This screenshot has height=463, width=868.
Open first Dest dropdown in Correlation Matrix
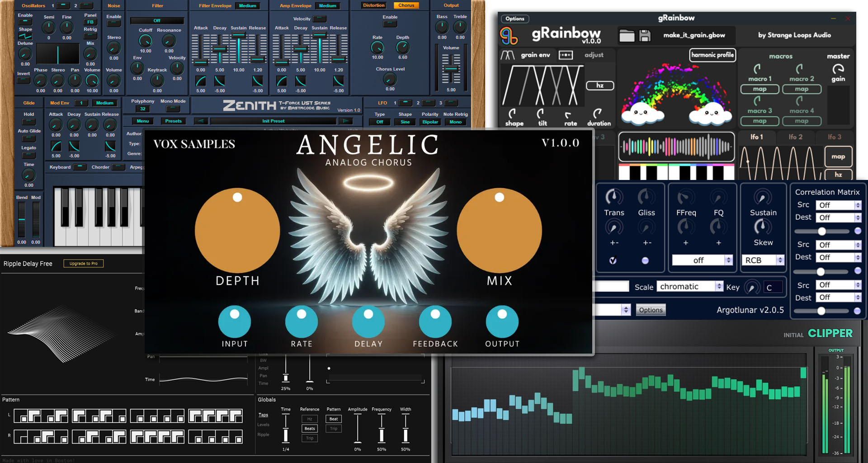[x=839, y=218]
